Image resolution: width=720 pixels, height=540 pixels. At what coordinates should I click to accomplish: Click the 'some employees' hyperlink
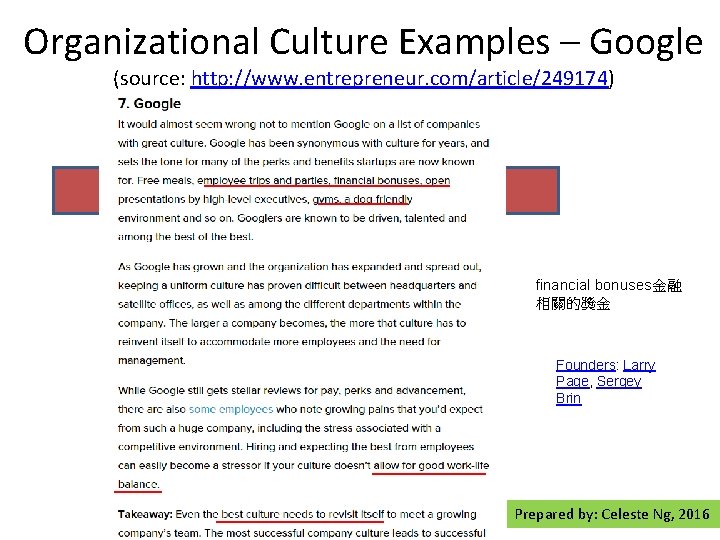231,409
